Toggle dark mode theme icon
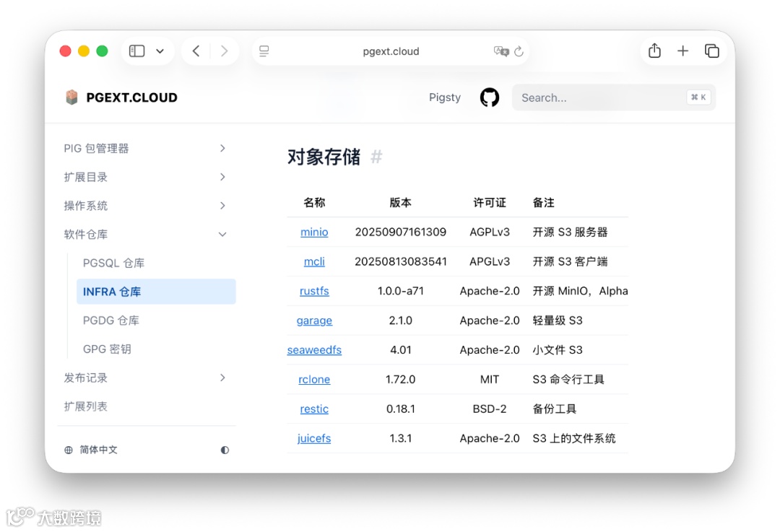 [x=225, y=450]
